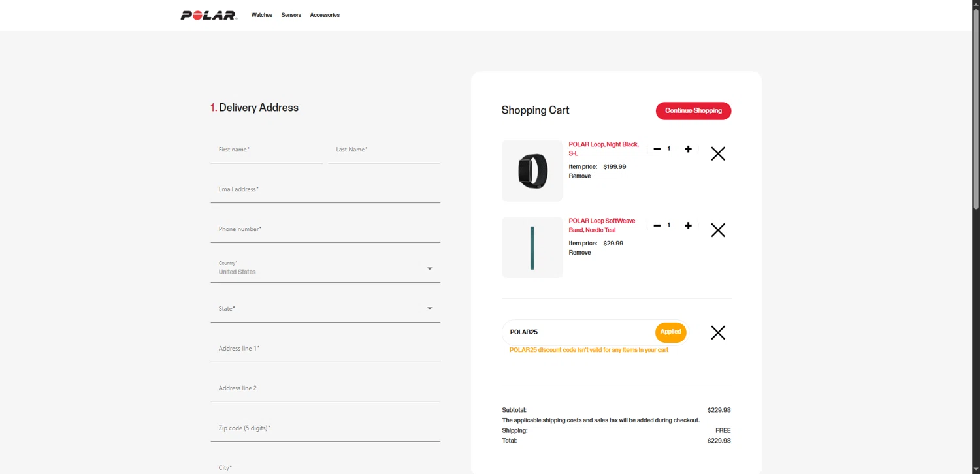This screenshot has width=980, height=474.
Task: Click the Continue Shopping button
Action: [693, 111]
